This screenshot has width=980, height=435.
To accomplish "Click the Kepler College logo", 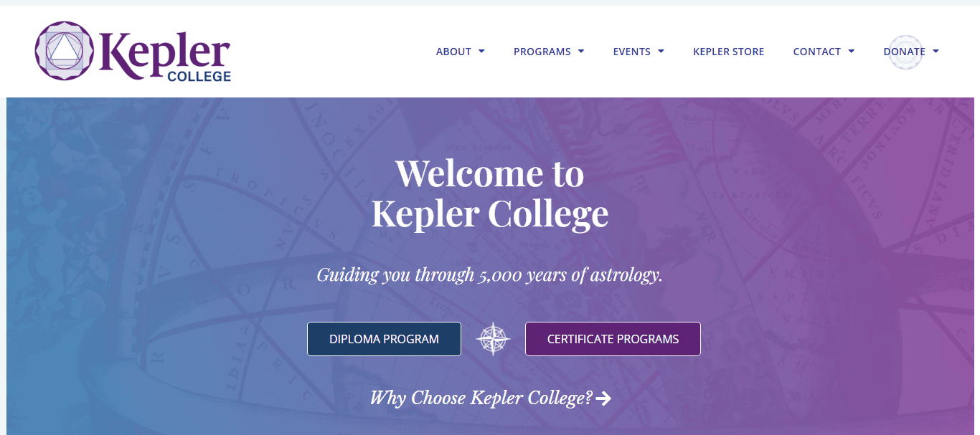I will [x=132, y=52].
